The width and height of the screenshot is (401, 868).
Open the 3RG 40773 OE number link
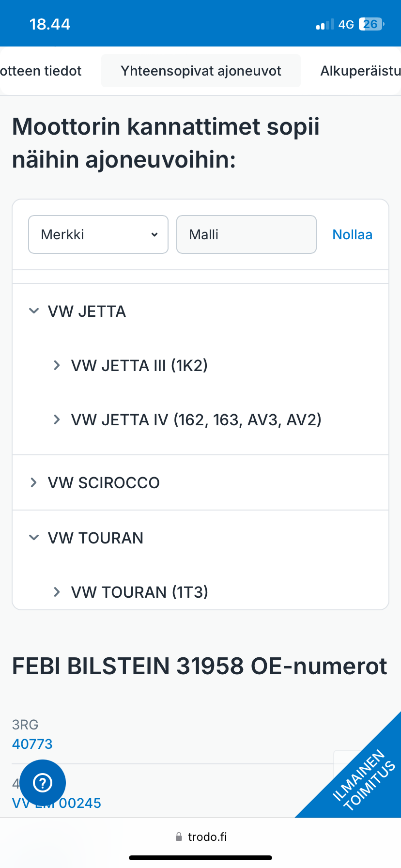click(x=32, y=744)
